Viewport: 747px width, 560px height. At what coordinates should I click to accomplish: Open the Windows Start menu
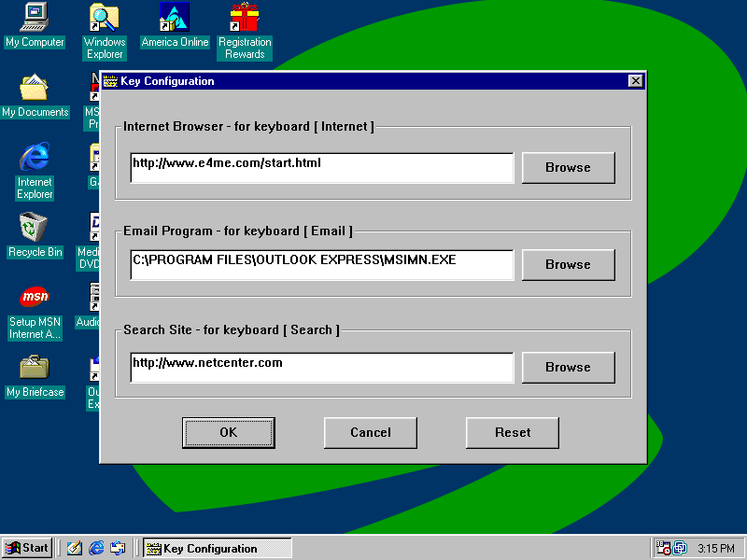pos(27,548)
